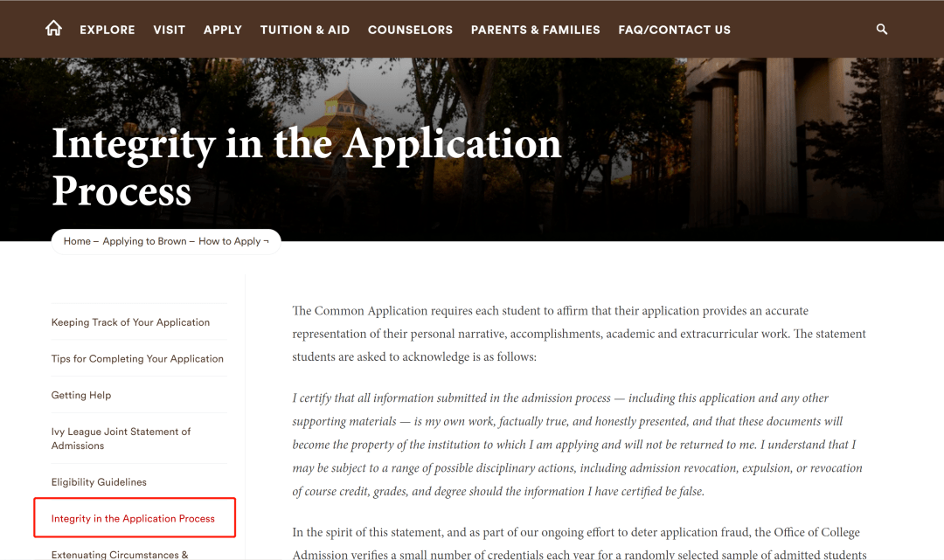Open Tips for Completing Your Application
Image resolution: width=944 pixels, height=560 pixels.
pyautogui.click(x=137, y=358)
